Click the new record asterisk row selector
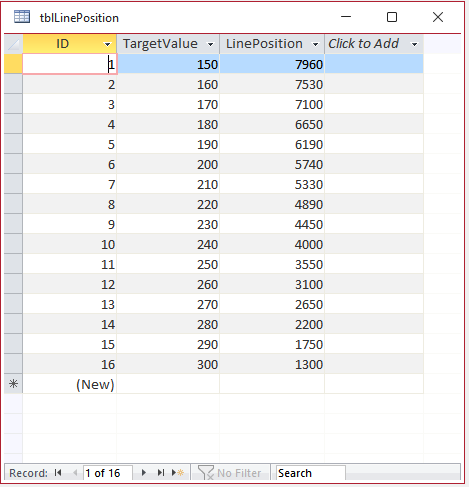 [13, 384]
